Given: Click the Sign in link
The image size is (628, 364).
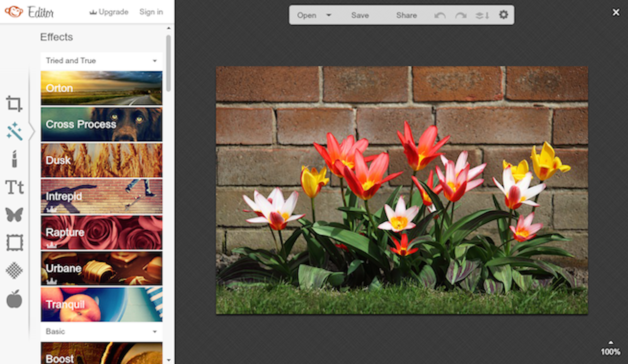Looking at the screenshot, I should click(x=151, y=12).
